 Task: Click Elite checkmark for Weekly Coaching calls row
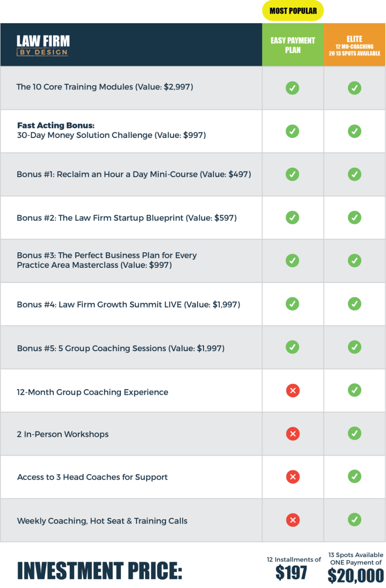click(354, 519)
